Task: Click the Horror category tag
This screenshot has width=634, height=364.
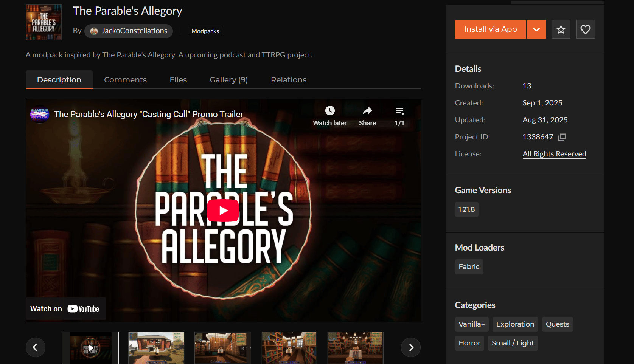Action: [469, 343]
